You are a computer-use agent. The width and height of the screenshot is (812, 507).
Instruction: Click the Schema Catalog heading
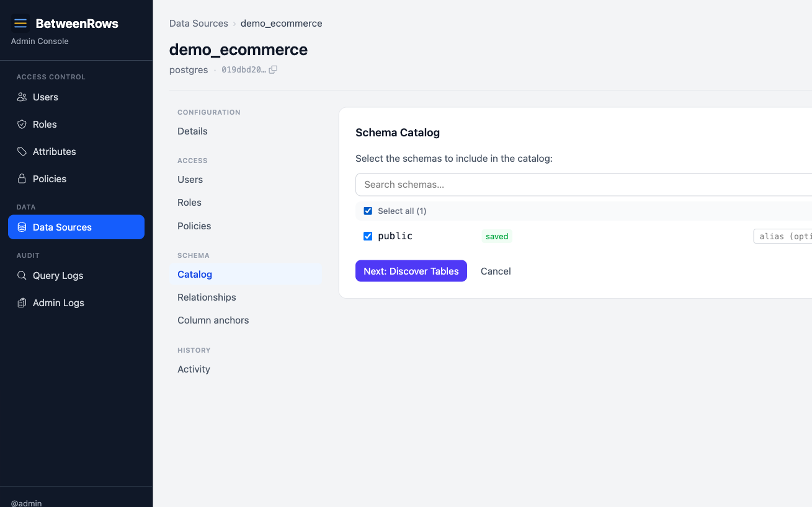tap(398, 133)
